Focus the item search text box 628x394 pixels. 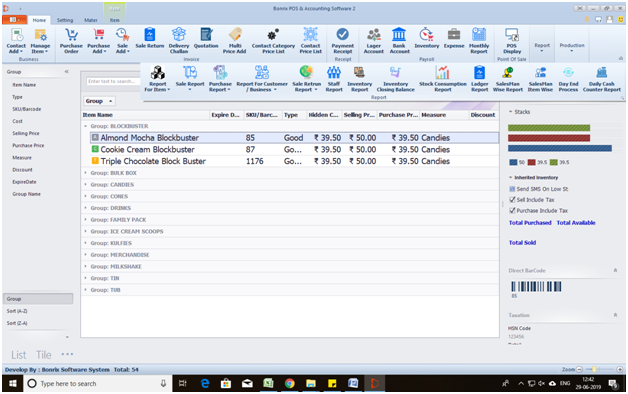113,81
